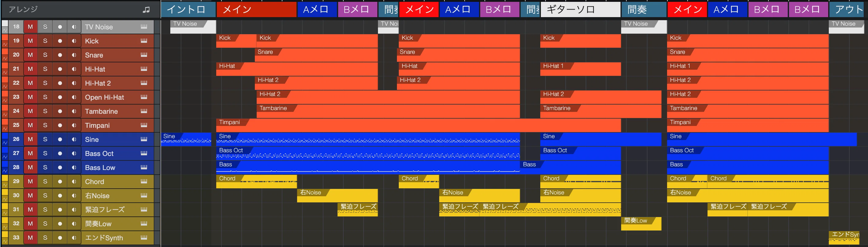The image size is (868, 247).
Task: Expand automation lane of Bass Low track
Action: (5, 171)
